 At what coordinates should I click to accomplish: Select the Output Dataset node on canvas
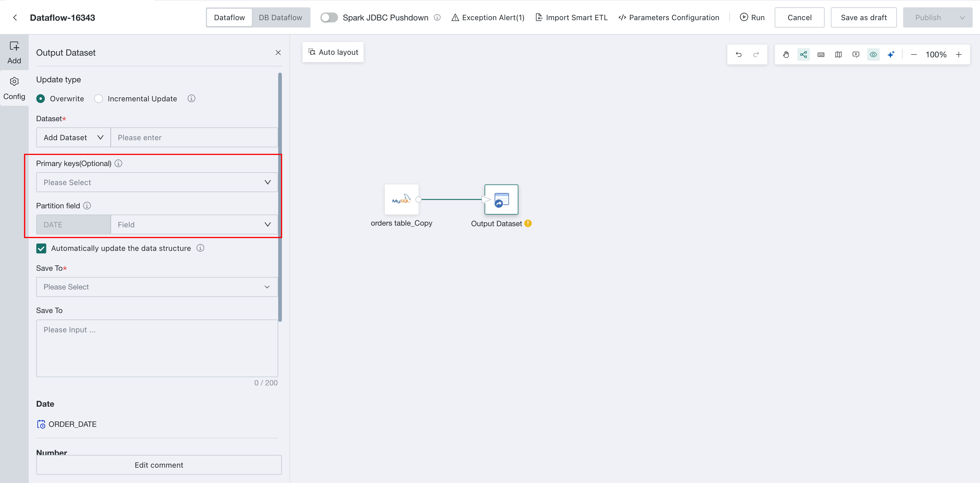click(x=501, y=199)
